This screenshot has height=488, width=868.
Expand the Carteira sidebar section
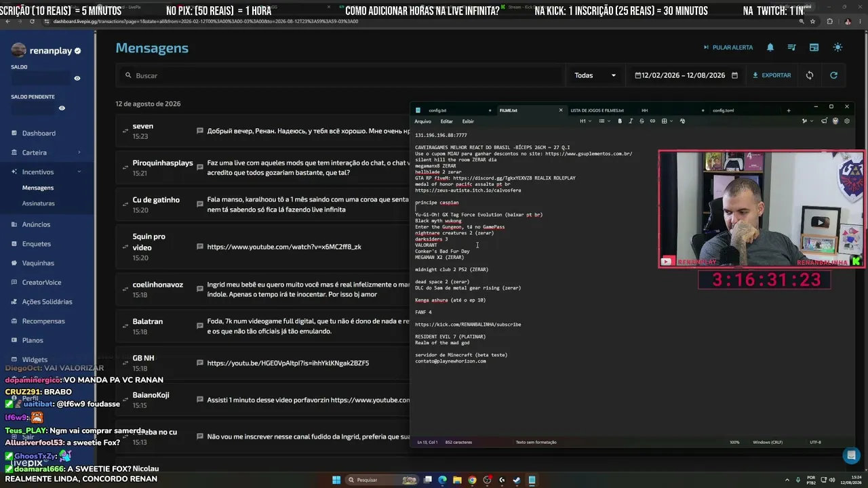(45, 152)
